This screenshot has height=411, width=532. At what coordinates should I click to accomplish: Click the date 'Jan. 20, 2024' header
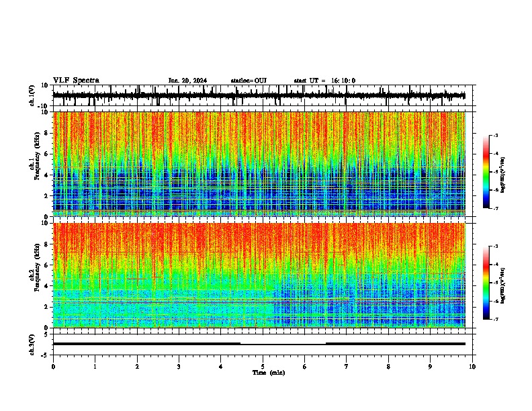[x=187, y=81]
